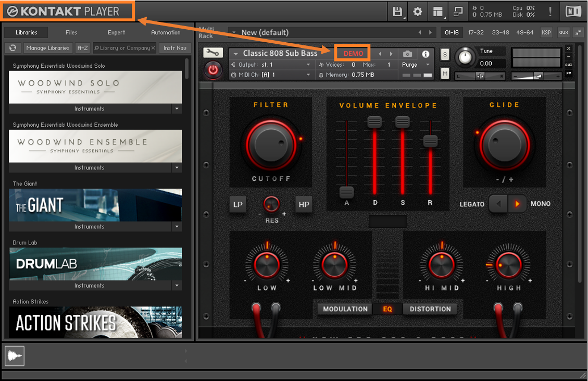Image resolution: width=588 pixels, height=381 pixels.
Task: Clear the library search X
Action: (153, 48)
